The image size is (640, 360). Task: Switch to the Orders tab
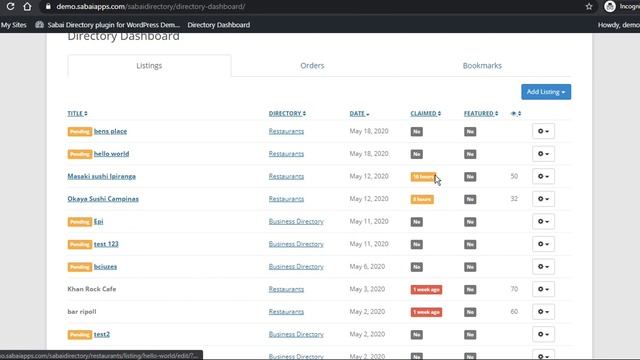(312, 66)
